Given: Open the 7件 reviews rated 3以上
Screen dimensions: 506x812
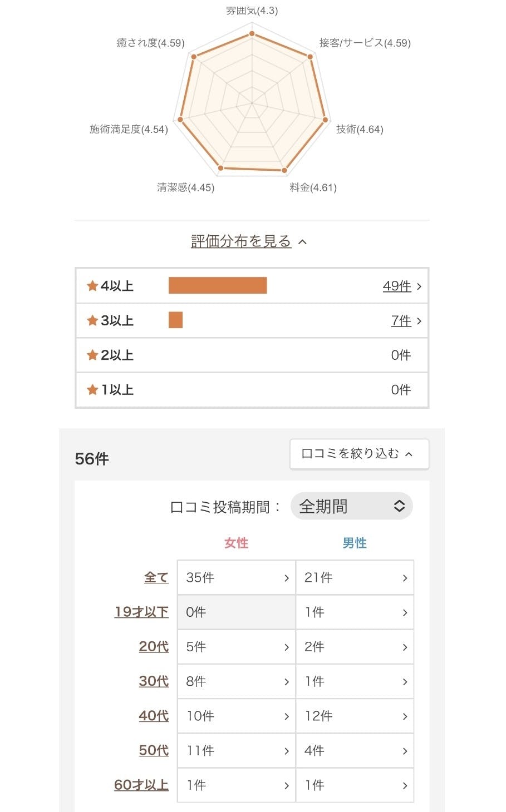Looking at the screenshot, I should point(401,321).
